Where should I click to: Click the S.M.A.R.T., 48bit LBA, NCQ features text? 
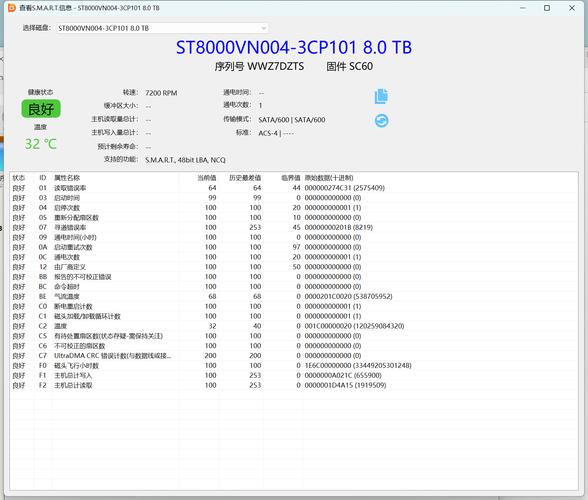185,160
